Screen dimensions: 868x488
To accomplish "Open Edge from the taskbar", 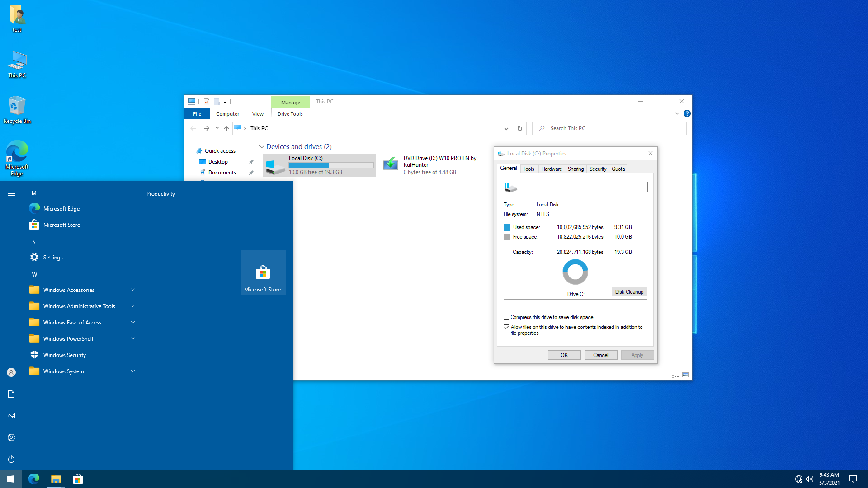I will coord(34,479).
